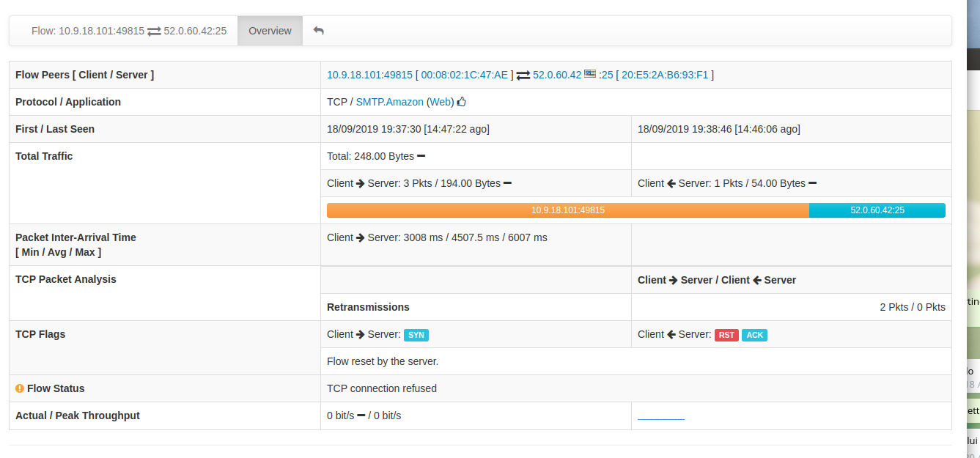Screen dimensions: 980x458
Task: Go back using the return arrow icon
Action: tap(318, 30)
